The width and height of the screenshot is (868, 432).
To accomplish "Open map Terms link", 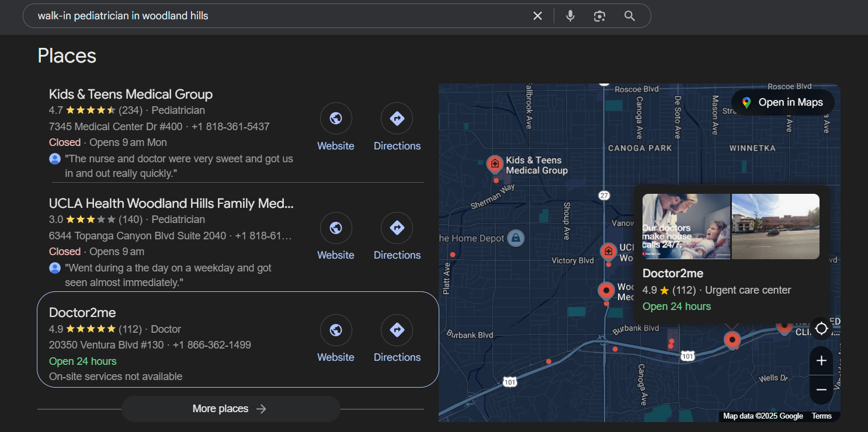I will [821, 416].
